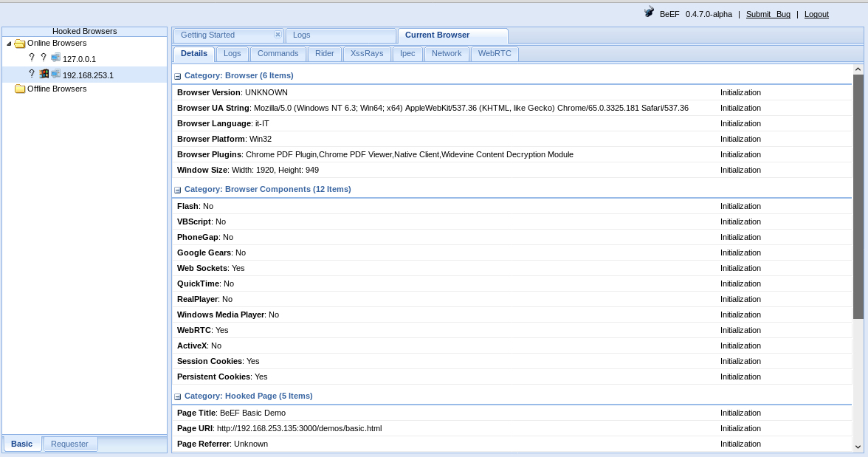Click the Submit Bug link
The height and width of the screenshot is (457, 868).
coord(768,14)
